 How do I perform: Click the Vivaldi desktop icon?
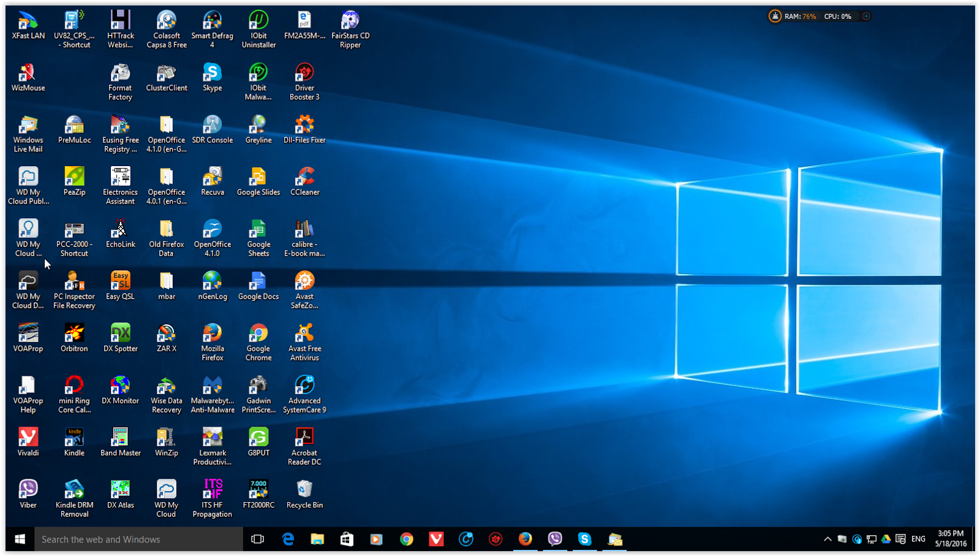click(28, 443)
